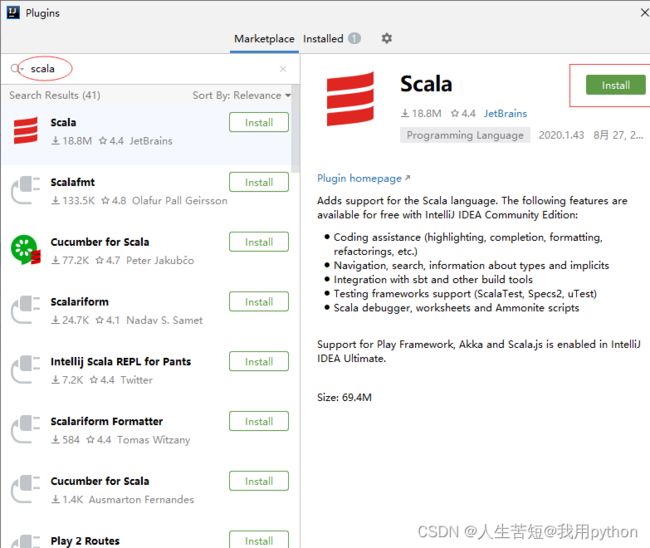The height and width of the screenshot is (548, 650).
Task: Click the Intellij Scala REPL for Pants icon
Action: tap(26, 369)
